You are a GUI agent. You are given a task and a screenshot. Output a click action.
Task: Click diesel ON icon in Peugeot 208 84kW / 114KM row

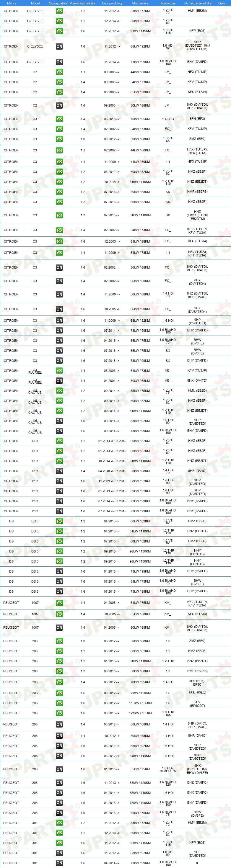(59, 756)
